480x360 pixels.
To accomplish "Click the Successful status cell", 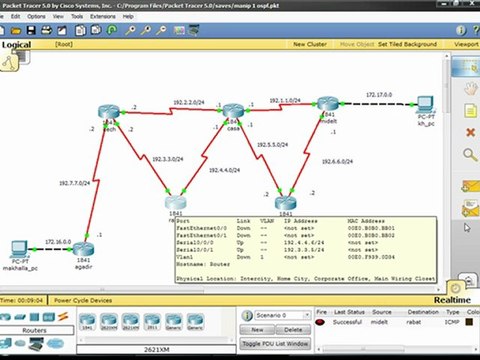I will 347,322.
